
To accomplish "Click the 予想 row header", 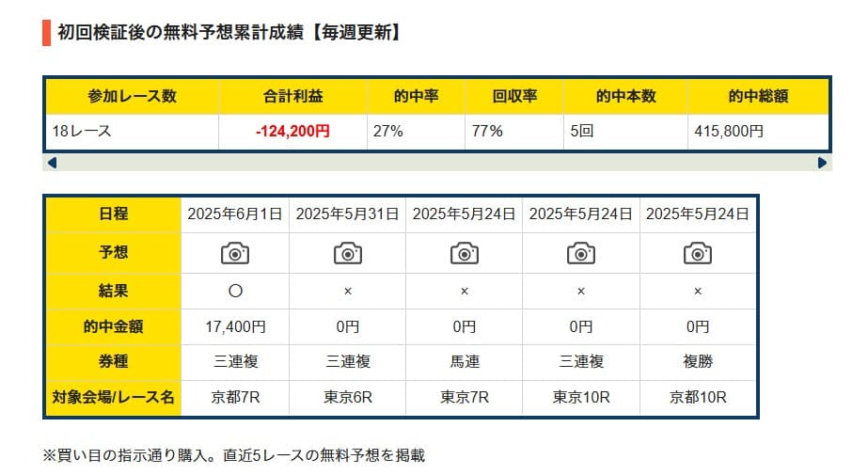I will 114,252.
